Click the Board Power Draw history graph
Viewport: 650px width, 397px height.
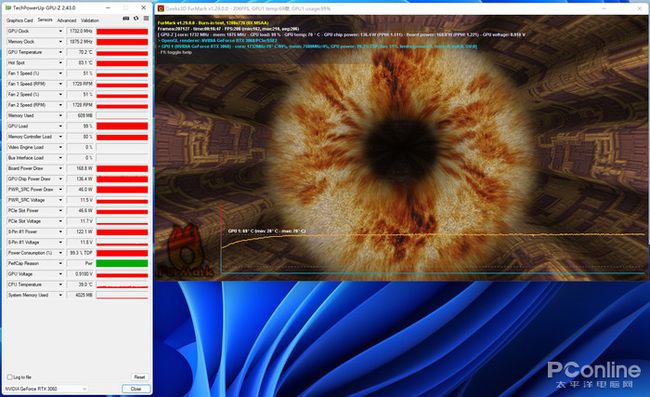coord(122,168)
